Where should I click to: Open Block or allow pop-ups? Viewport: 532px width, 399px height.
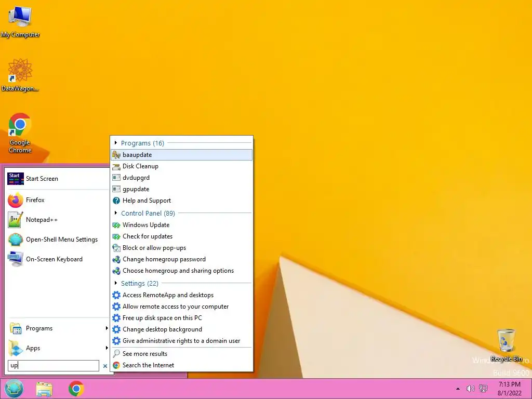click(181, 248)
